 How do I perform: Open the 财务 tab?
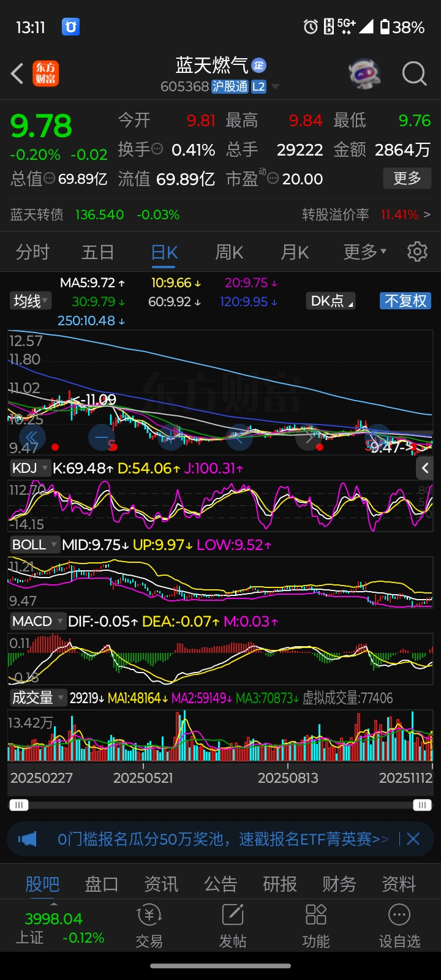point(339,884)
